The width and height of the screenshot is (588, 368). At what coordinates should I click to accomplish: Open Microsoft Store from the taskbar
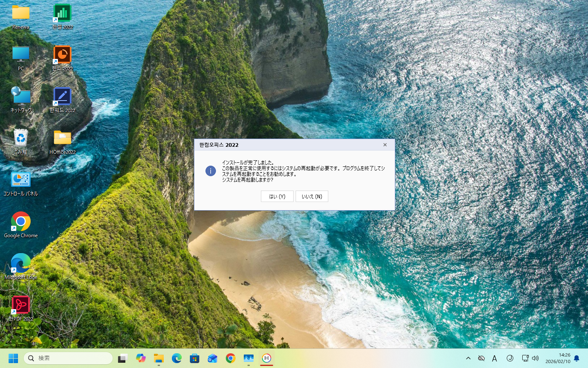(194, 358)
